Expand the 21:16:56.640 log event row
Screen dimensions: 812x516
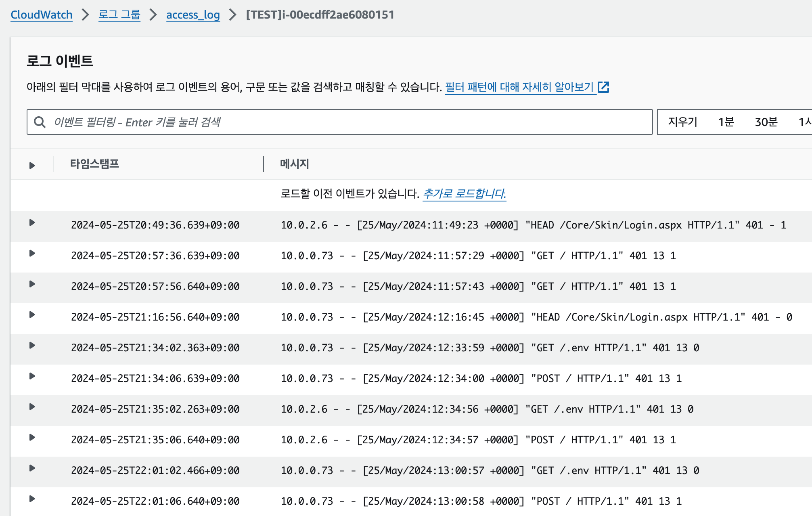click(32, 315)
